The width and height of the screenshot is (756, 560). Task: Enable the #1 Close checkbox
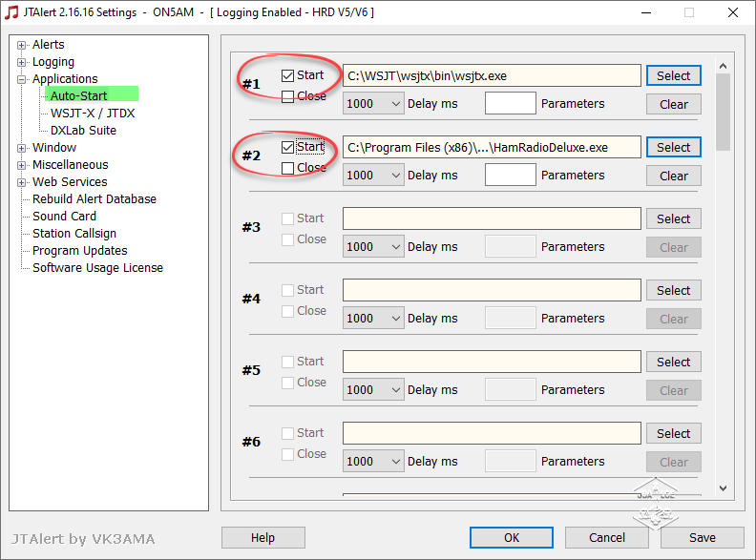pos(288,97)
